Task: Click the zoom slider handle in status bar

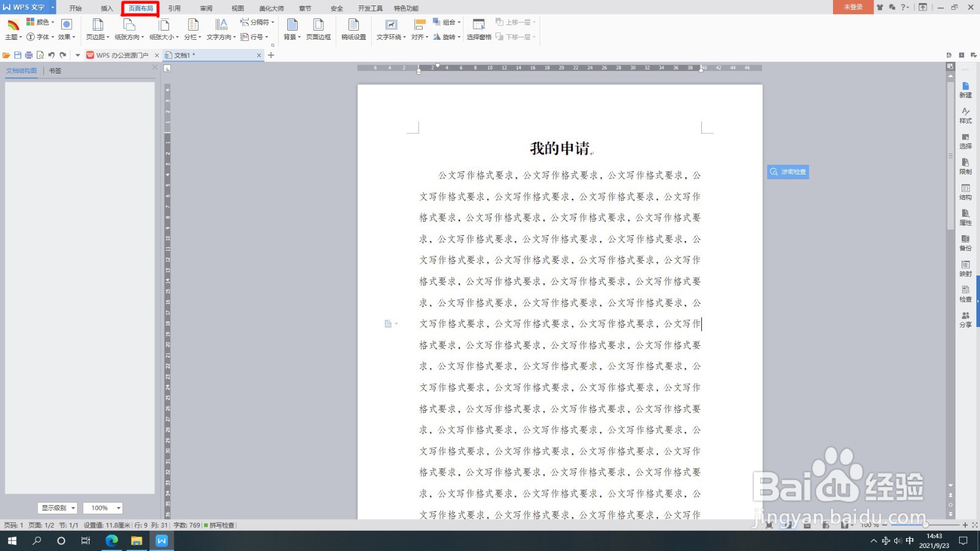Action: [925, 525]
